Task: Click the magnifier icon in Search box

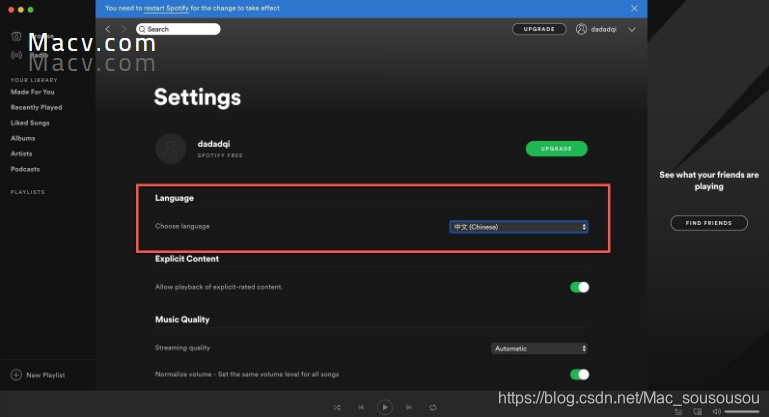Action: [142, 29]
